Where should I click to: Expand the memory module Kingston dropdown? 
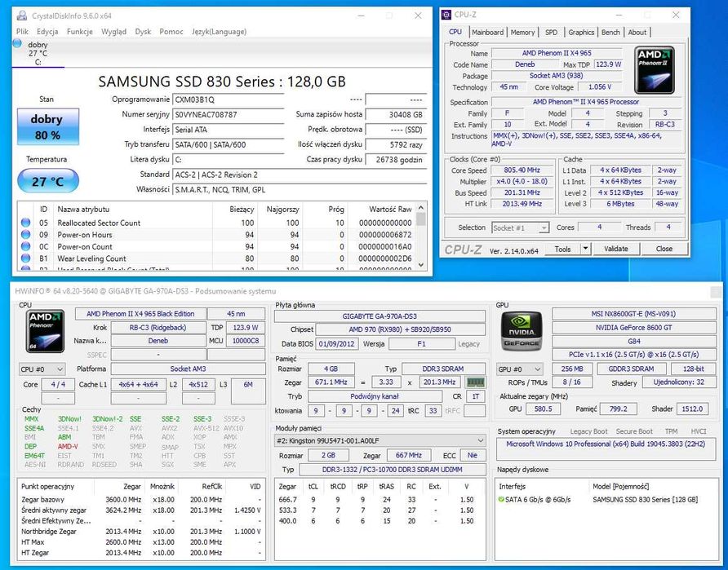pos(380,440)
